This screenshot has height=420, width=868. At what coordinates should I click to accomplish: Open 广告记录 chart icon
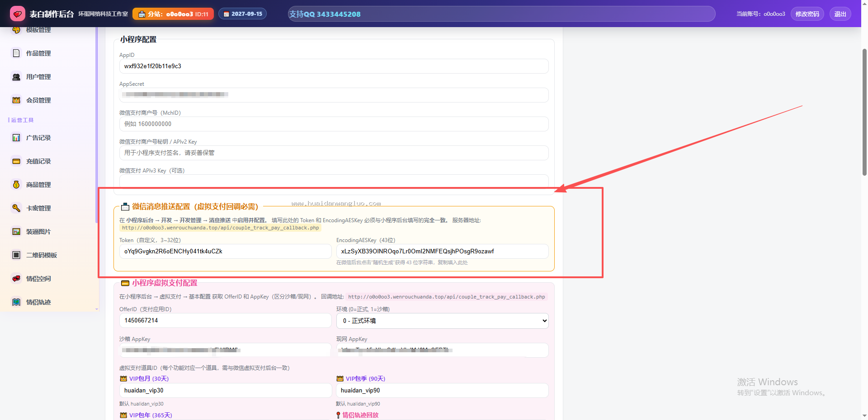pos(16,138)
